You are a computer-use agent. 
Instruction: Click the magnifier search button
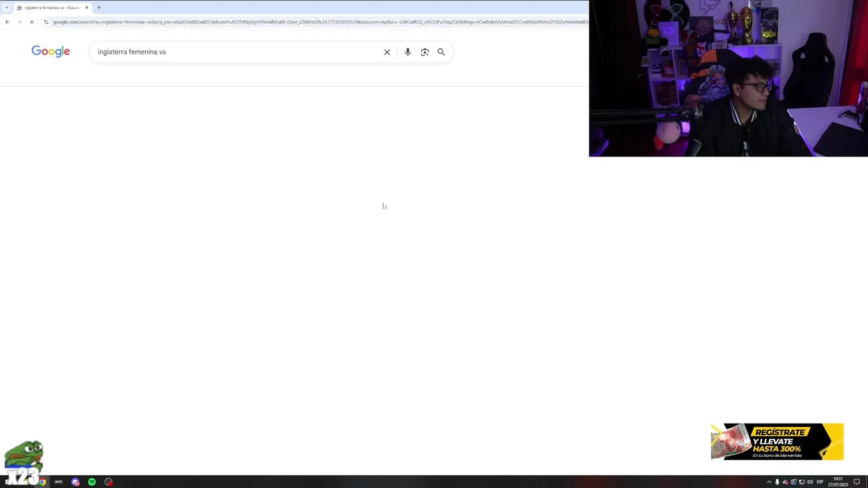point(441,52)
